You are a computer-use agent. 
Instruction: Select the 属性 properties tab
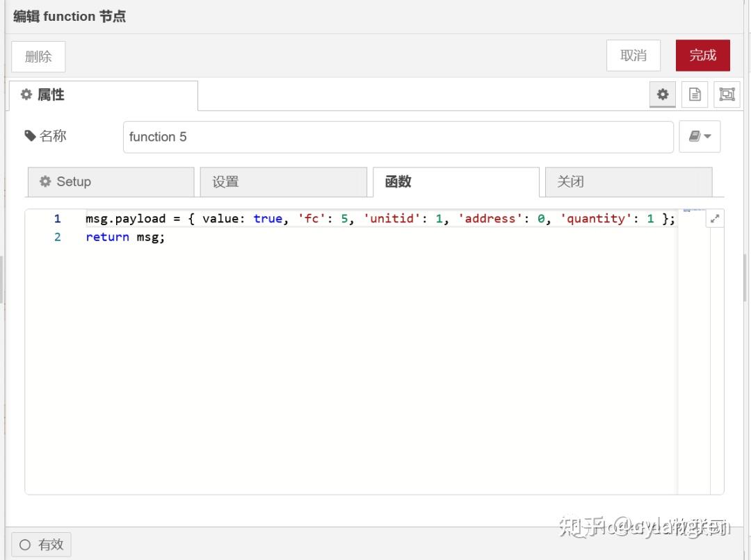click(x=104, y=95)
